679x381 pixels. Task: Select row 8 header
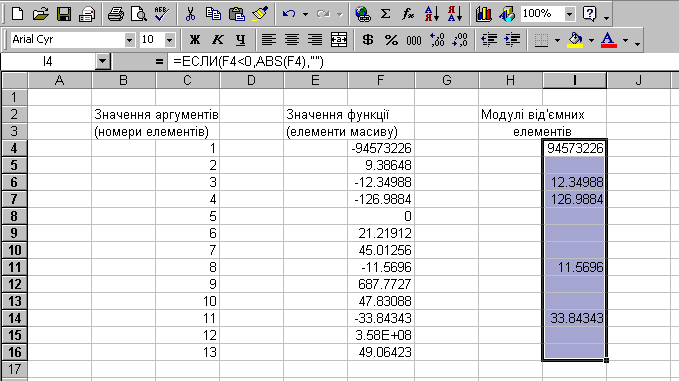pos(14,216)
